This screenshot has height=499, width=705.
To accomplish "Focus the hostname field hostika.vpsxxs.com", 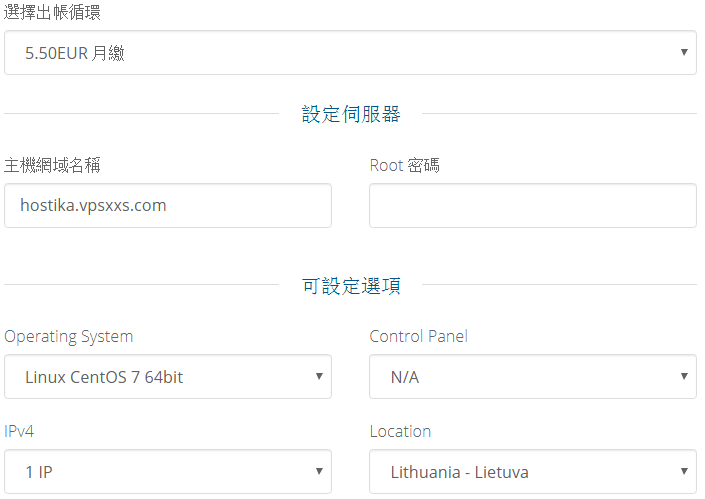I will click(168, 205).
